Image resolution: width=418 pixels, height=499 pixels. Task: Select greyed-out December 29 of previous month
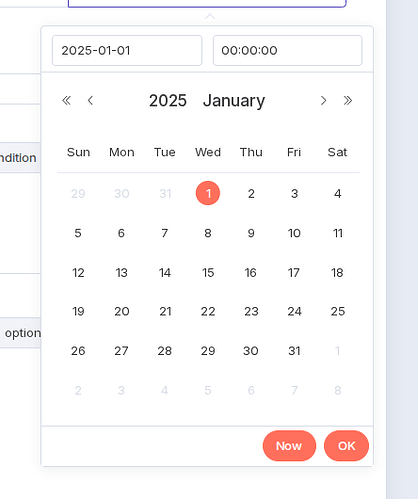(x=78, y=193)
